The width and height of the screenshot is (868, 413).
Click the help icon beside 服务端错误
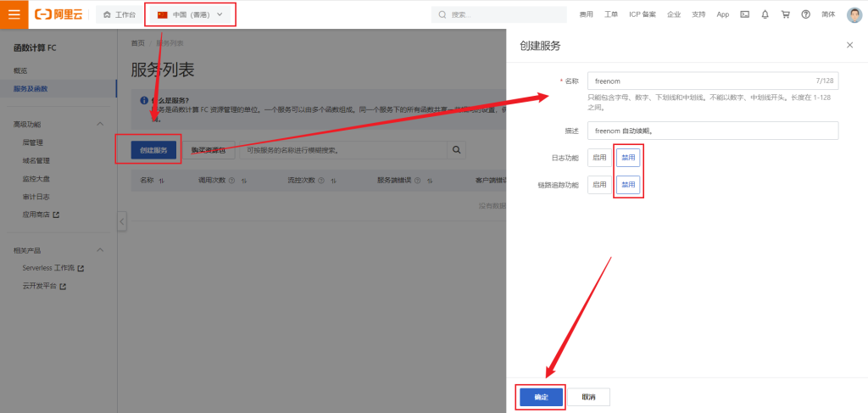(x=417, y=181)
